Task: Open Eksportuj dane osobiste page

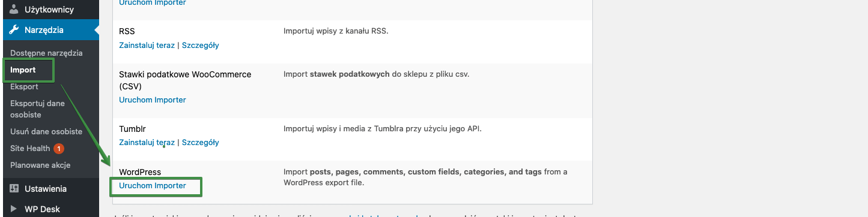Action: pyautogui.click(x=37, y=108)
